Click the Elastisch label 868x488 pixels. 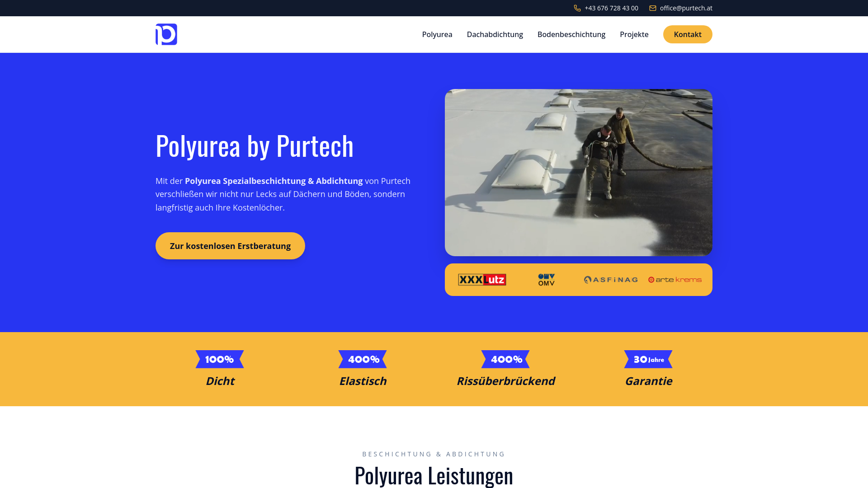click(363, 381)
